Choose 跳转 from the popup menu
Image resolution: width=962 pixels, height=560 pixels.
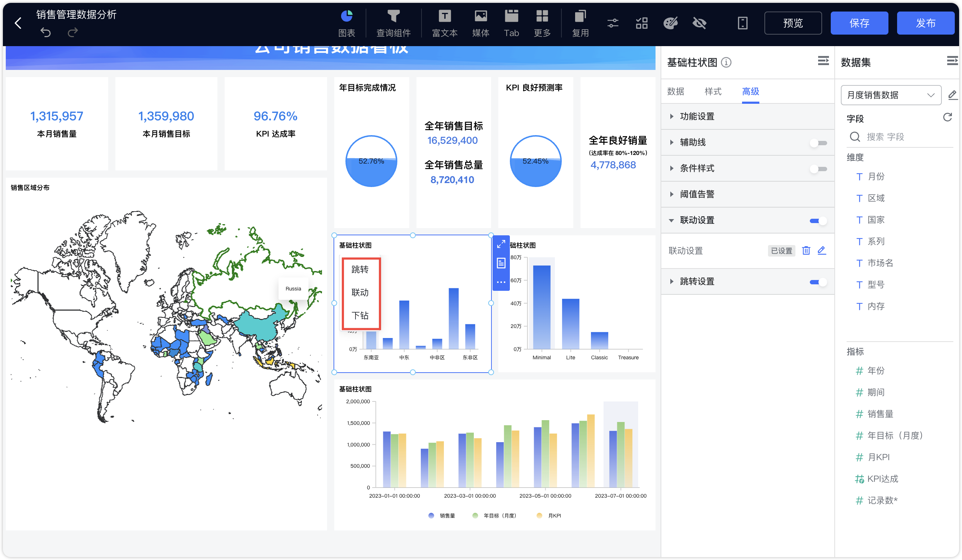360,269
